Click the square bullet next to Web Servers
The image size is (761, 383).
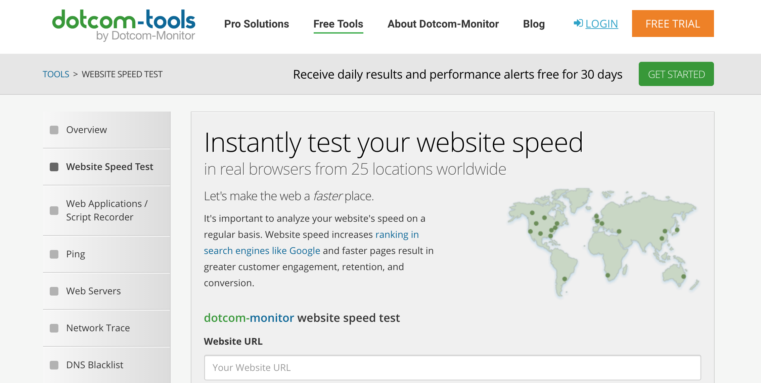point(54,291)
